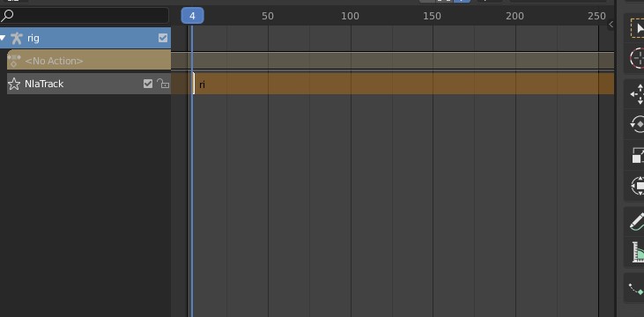Toggle solo star on NlaTrack
Screen dimensions: 644x317
(14, 84)
